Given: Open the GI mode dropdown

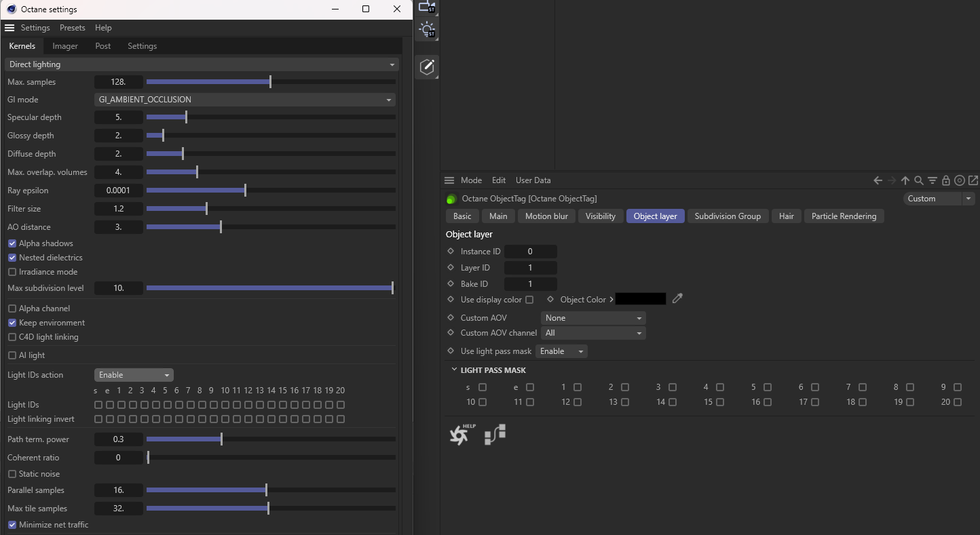Looking at the screenshot, I should point(244,100).
